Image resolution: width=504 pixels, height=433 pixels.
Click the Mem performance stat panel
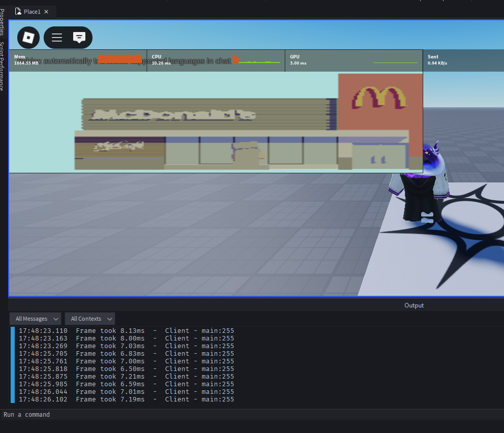pos(78,60)
